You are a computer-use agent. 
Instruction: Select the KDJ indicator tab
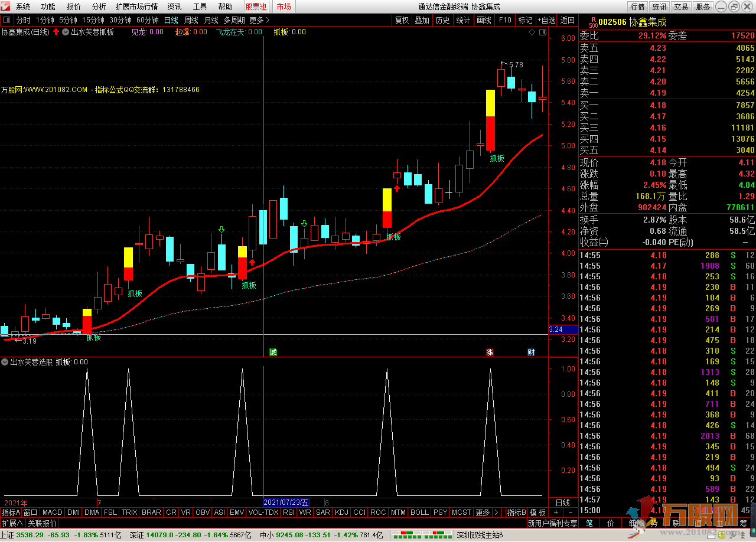click(x=341, y=512)
